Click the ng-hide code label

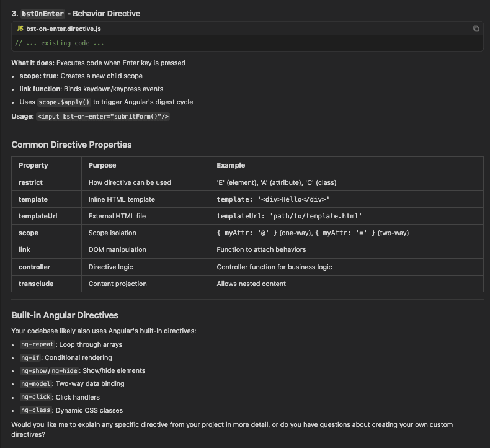tap(65, 371)
